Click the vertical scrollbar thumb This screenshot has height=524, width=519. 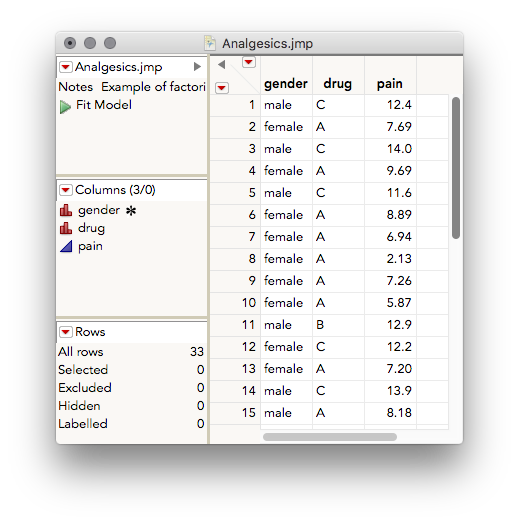(x=456, y=168)
